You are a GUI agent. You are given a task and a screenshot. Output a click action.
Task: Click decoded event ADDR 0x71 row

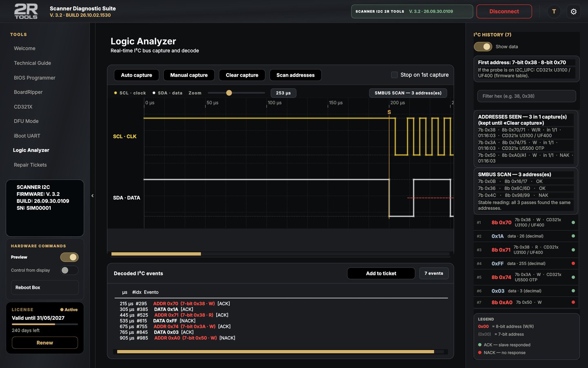[174, 315]
